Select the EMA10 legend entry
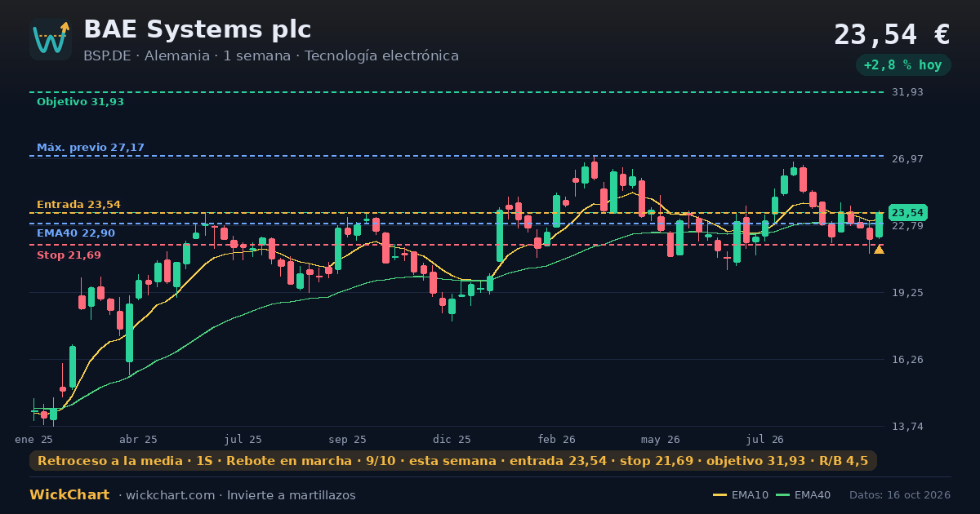This screenshot has height=514, width=980. (741, 495)
